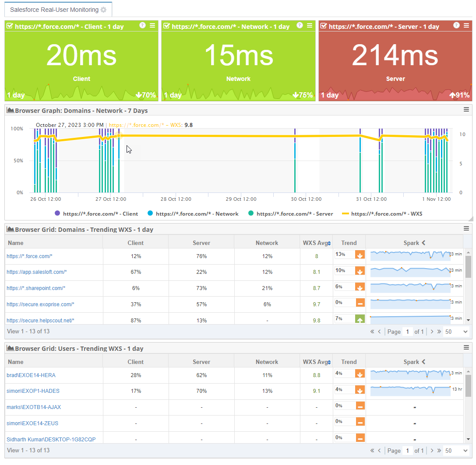Open the Browser Grid: Domains menu icon
This screenshot has height=465, width=476.
(466, 229)
